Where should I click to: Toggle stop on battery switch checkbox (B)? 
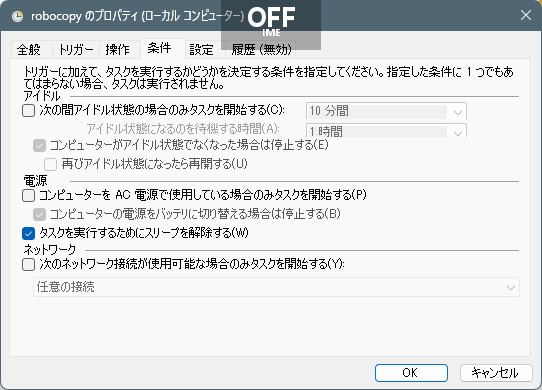tap(39, 214)
